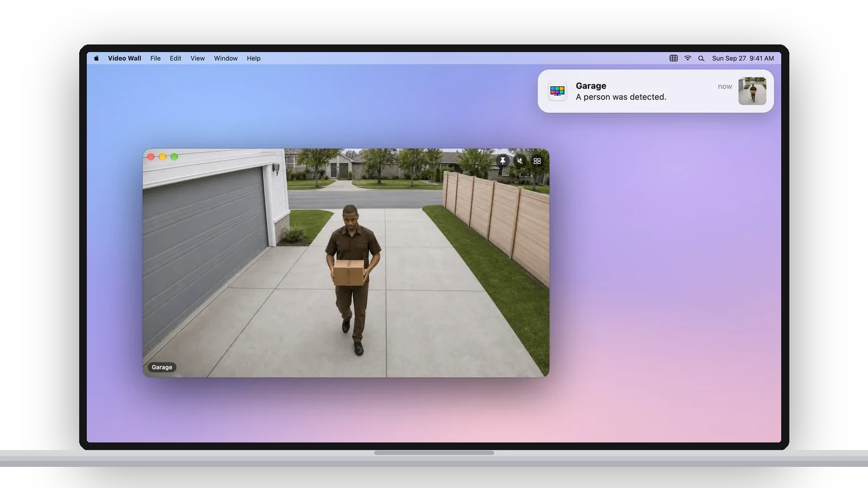Viewport: 868px width, 488px height.
Task: Close the Garage camera window
Action: coord(151,157)
